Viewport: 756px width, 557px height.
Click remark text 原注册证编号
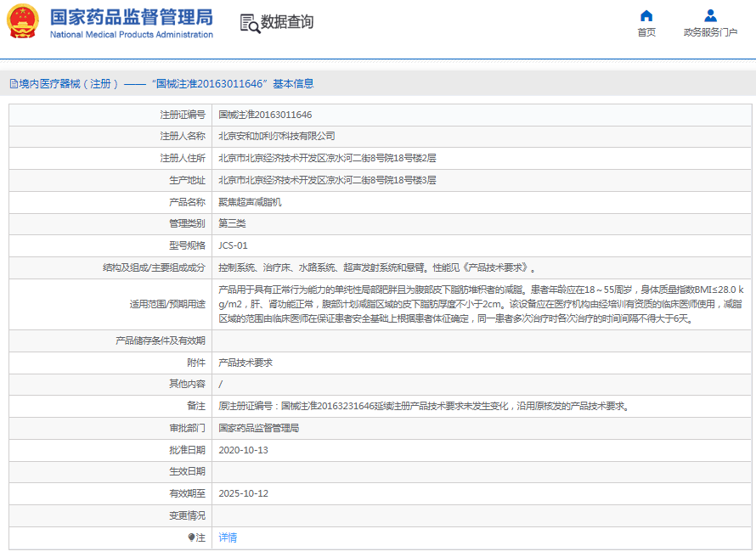pyautogui.click(x=245, y=406)
